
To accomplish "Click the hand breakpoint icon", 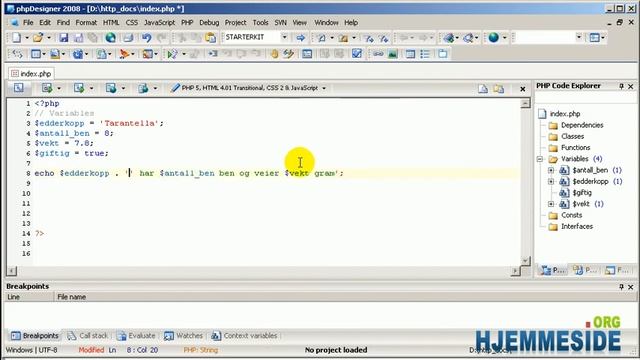I will point(274,53).
